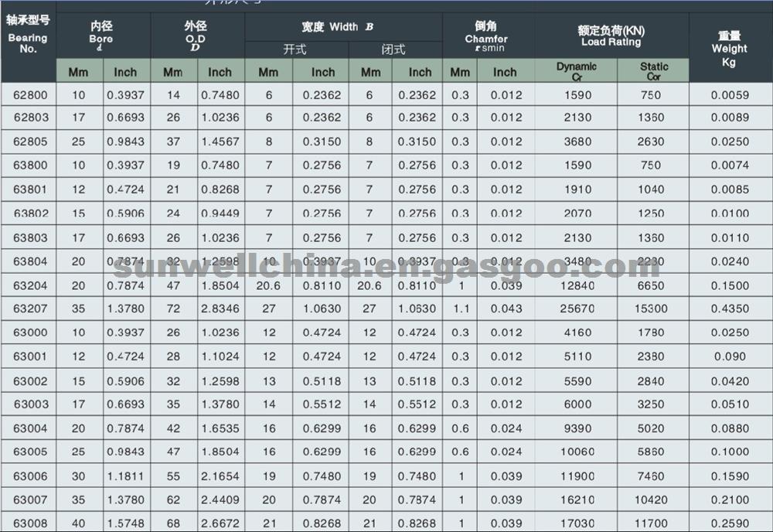Click static load value 15300
The image size is (773, 532).
click(651, 309)
